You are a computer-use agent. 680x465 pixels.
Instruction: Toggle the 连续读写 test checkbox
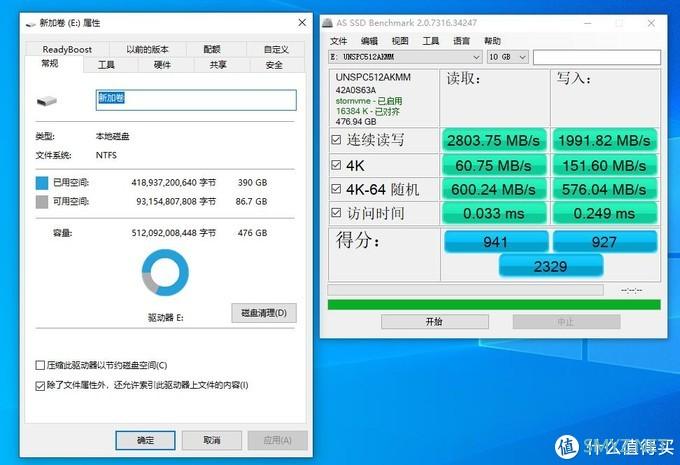pos(336,140)
